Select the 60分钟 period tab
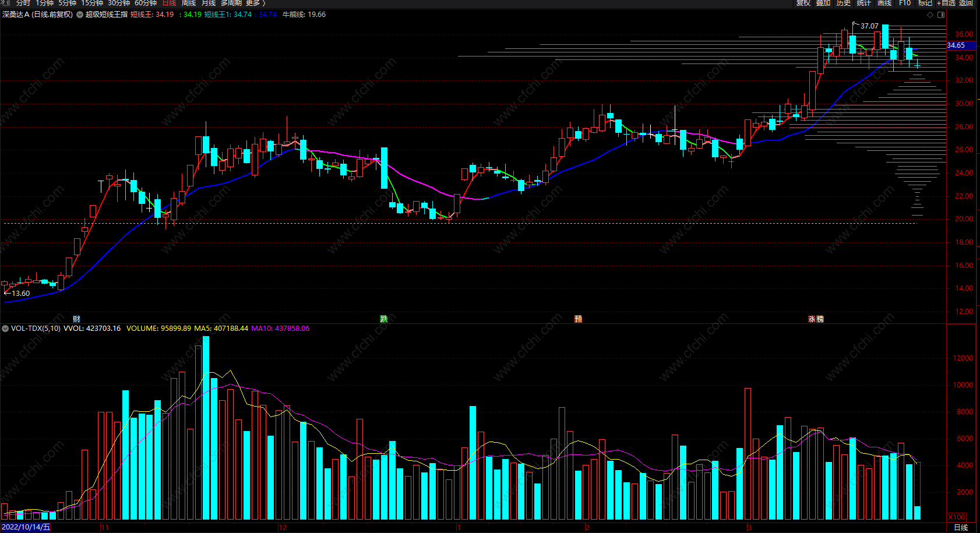 (x=146, y=3)
